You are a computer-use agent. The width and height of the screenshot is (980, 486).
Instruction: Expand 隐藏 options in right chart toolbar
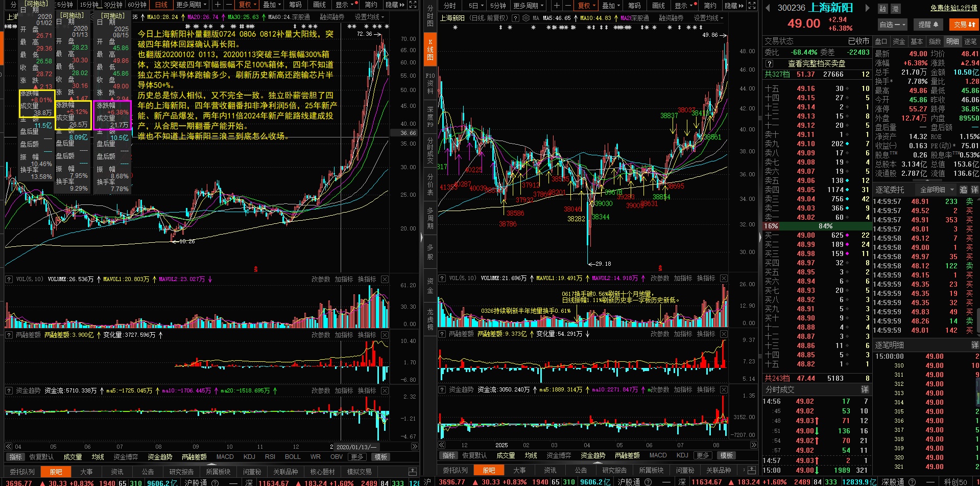click(733, 5)
